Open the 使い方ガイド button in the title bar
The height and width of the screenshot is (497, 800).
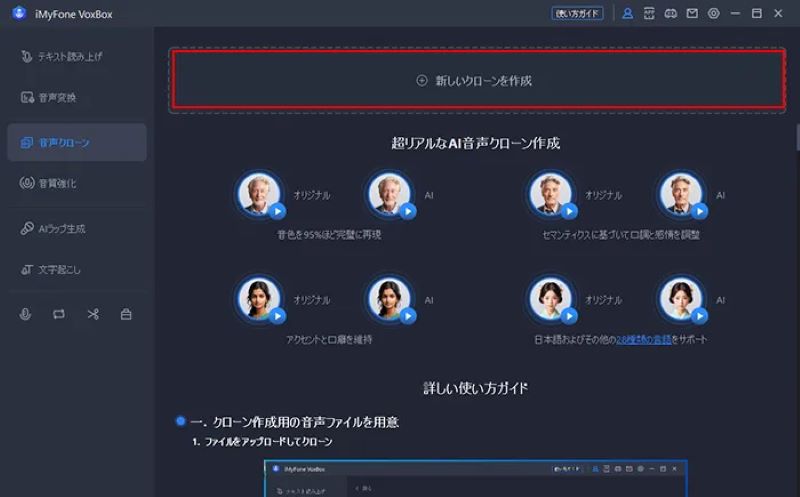coord(577,13)
